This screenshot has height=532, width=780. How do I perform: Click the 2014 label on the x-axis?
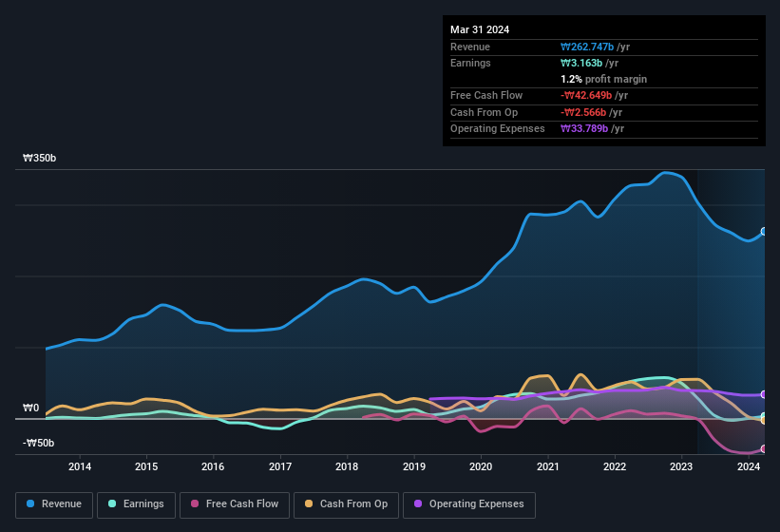click(x=80, y=466)
